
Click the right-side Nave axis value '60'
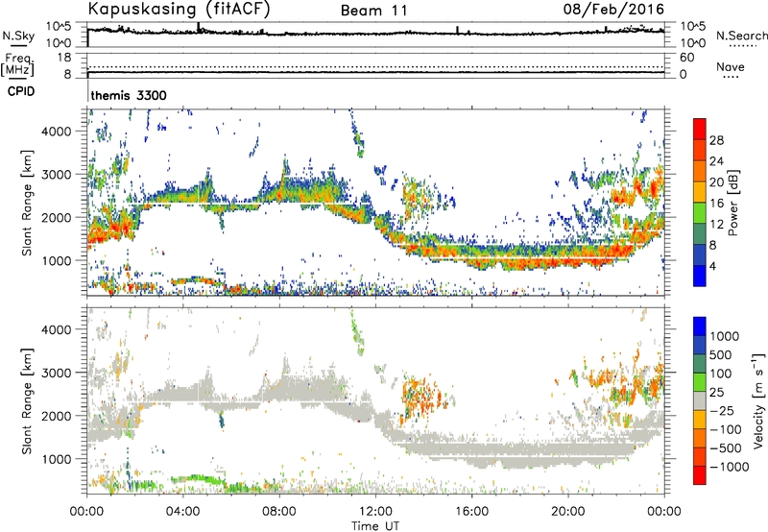coord(686,58)
